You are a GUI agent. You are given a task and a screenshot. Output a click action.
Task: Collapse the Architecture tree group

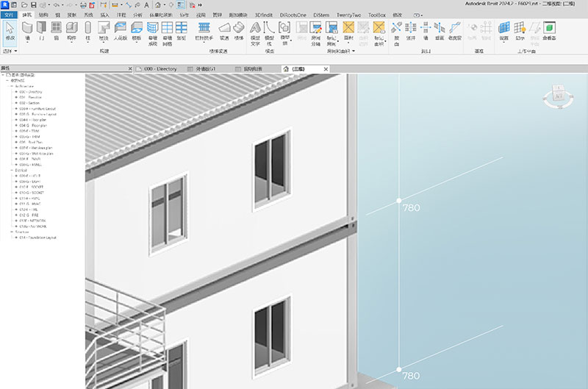12,86
